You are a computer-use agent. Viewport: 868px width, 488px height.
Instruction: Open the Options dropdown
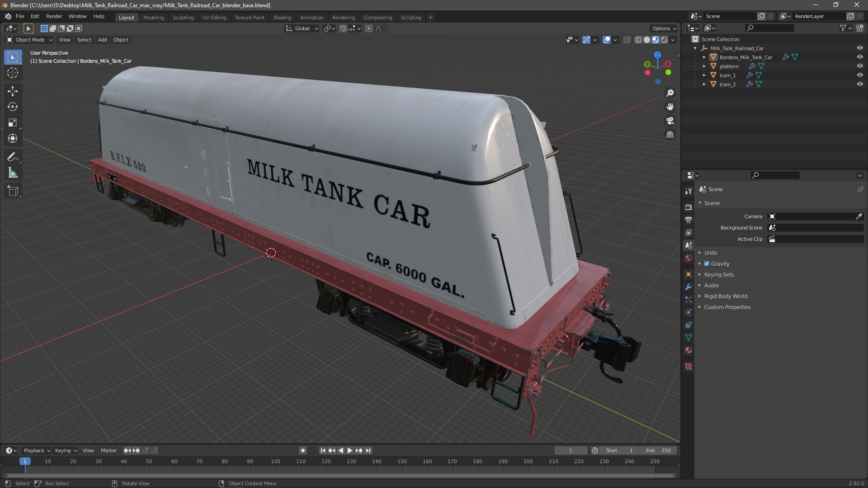pos(664,28)
